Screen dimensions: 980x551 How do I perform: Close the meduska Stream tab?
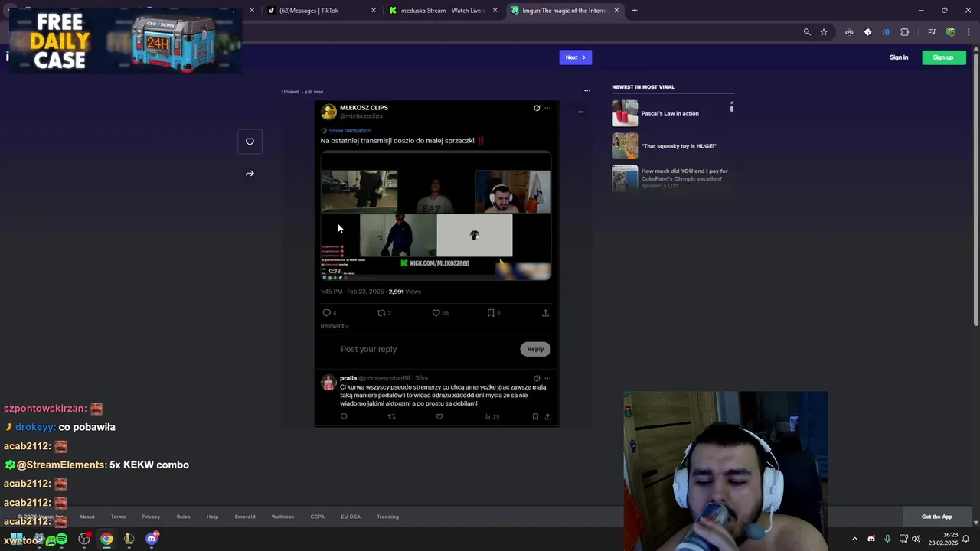495,11
